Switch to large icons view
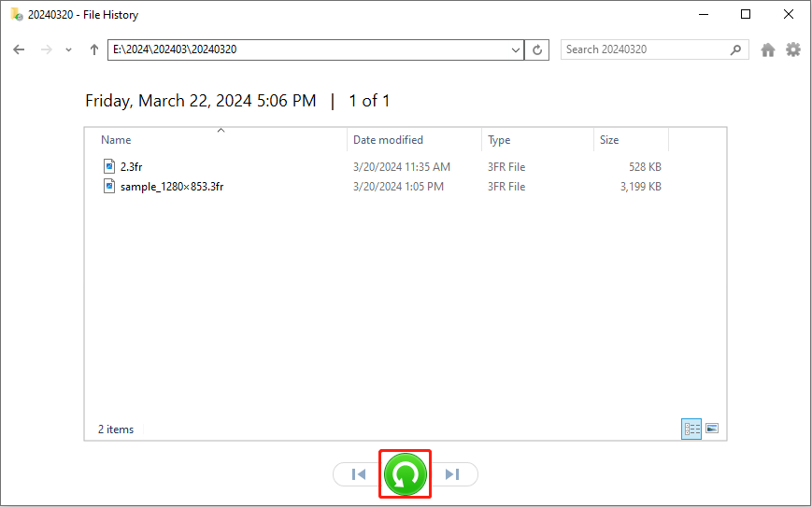 [x=712, y=429]
